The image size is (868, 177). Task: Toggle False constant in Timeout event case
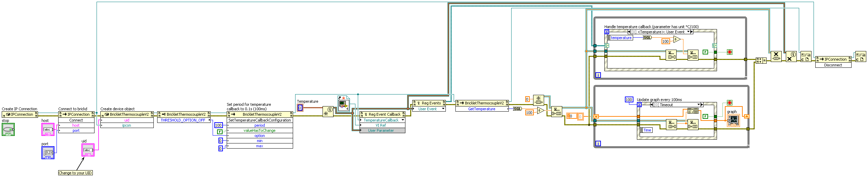705,116
